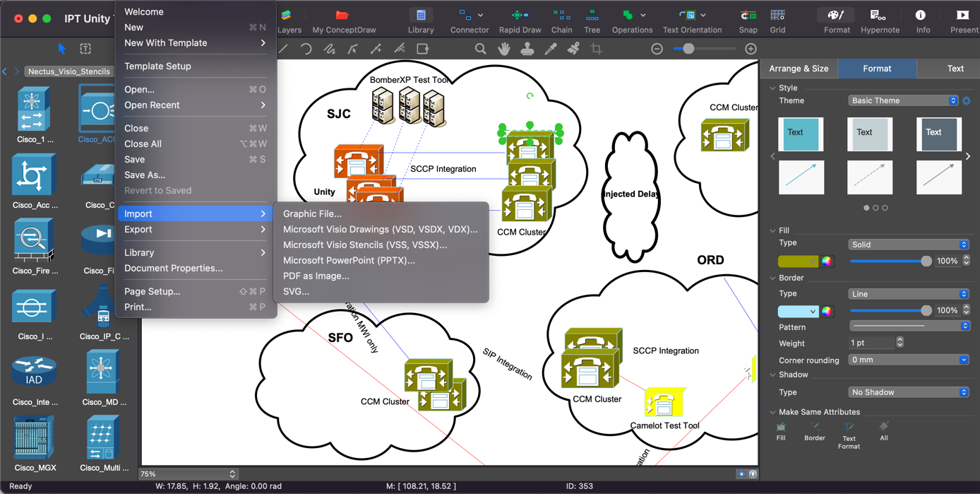Viewport: 980px width, 494px height.
Task: Select the Chain connection mode icon
Action: (x=561, y=16)
